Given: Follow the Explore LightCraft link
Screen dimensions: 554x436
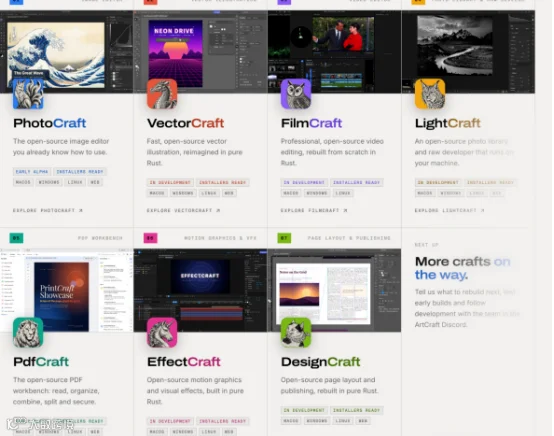Looking at the screenshot, I should click(x=449, y=210).
